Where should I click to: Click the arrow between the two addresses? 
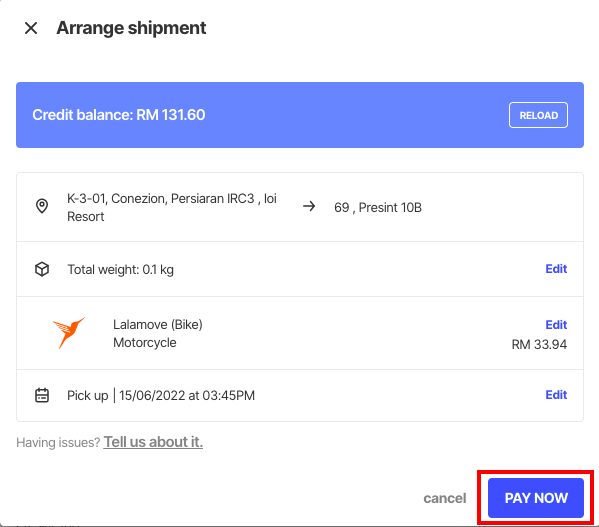tap(309, 207)
